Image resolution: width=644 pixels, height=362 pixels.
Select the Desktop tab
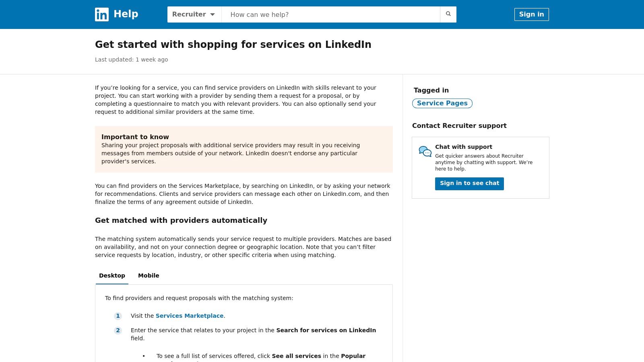pos(112,276)
